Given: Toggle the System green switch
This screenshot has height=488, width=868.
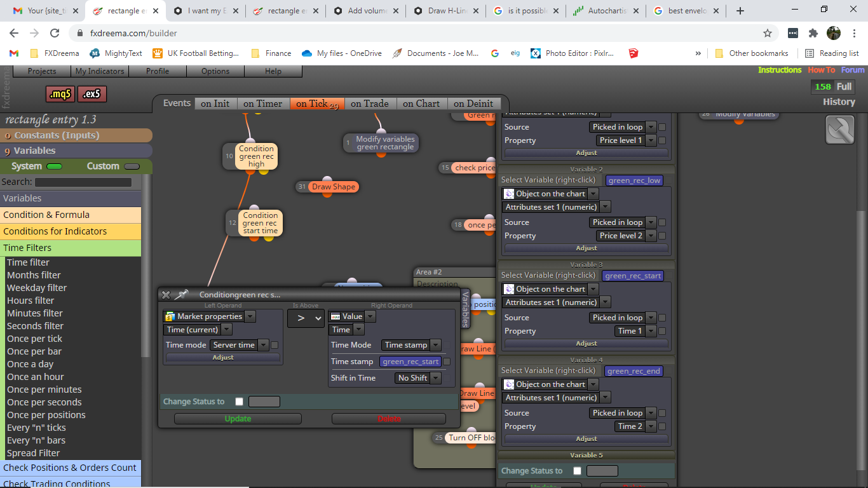Looking at the screenshot, I should coord(55,166).
